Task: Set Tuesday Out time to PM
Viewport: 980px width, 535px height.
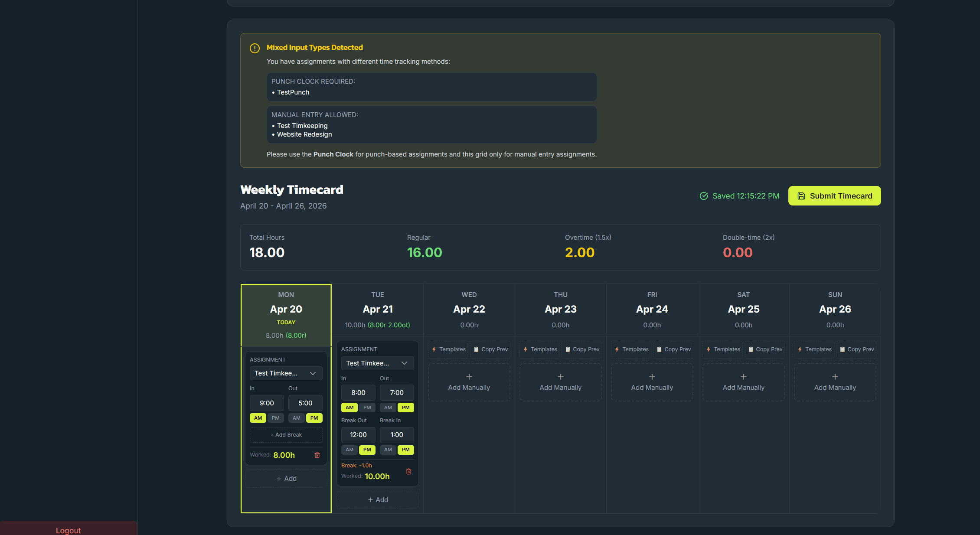Action: click(x=406, y=408)
